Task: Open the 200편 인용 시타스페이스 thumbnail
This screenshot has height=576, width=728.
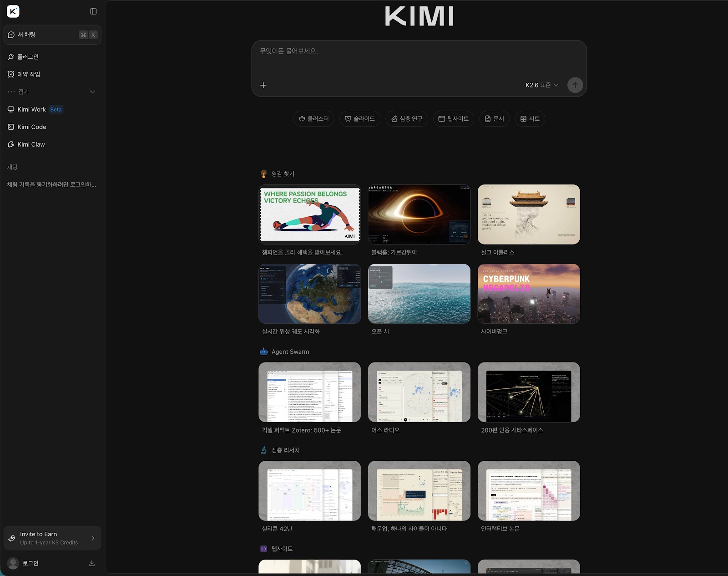Action: coord(529,392)
